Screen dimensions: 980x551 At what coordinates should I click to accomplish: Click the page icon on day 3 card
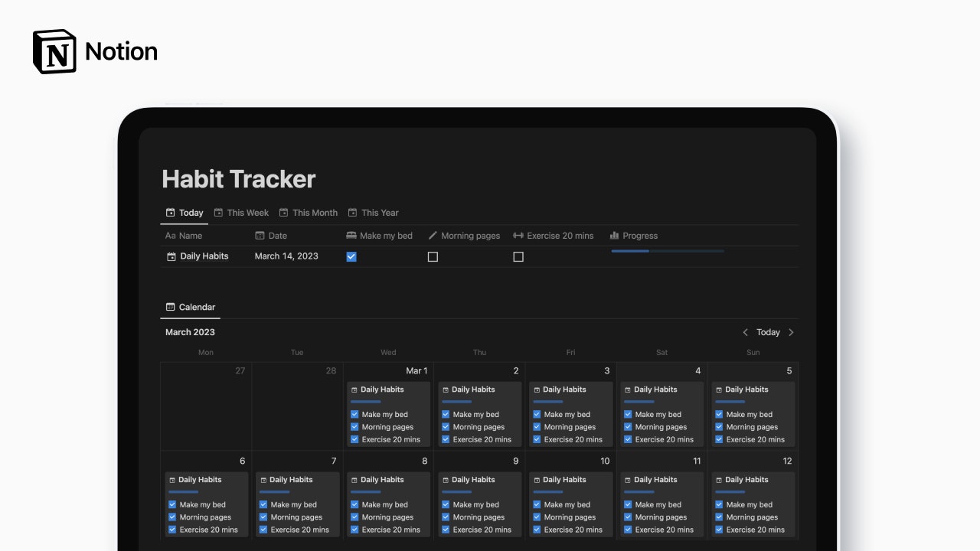(x=537, y=390)
